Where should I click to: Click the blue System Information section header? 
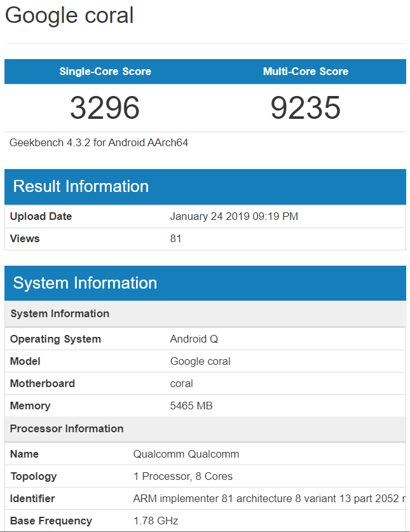point(205,283)
